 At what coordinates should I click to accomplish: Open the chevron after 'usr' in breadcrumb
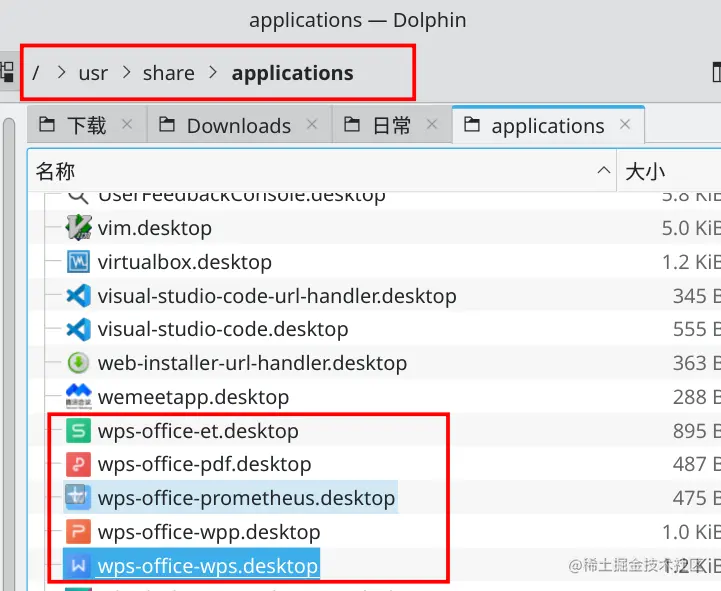tap(126, 73)
